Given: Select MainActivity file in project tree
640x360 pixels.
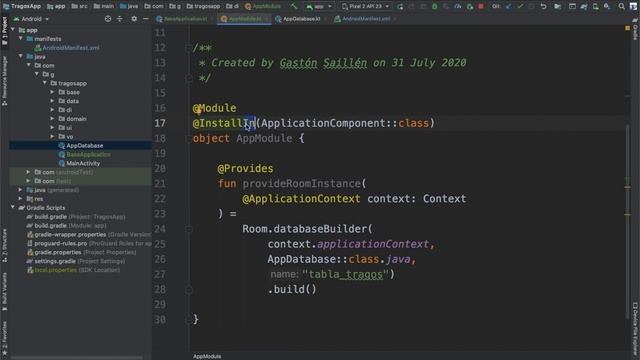Looking at the screenshot, I should click(80, 163).
